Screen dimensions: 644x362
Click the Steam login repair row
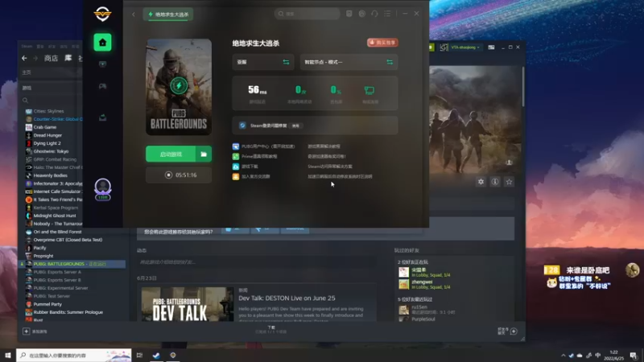pyautogui.click(x=315, y=125)
